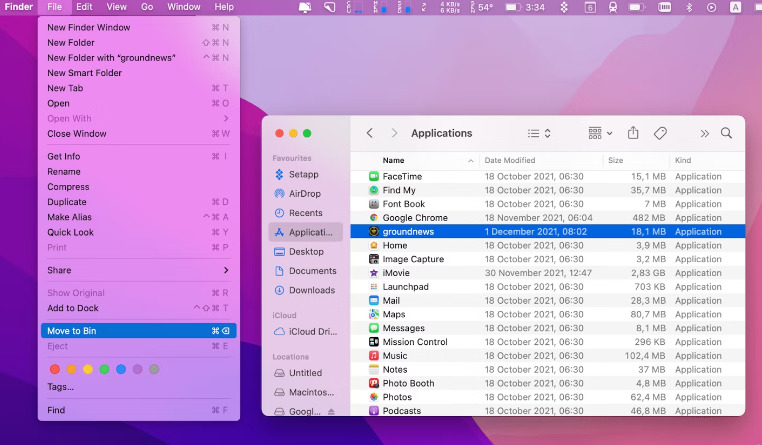Select iMovie in the list
The height and width of the screenshot is (445, 762).
pos(547,273)
